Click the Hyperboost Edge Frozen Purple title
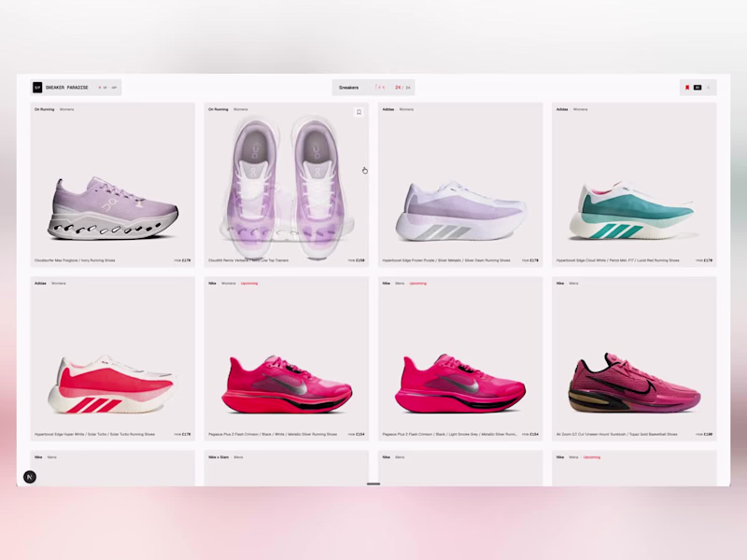Screen dimensions: 747x560 click(x=446, y=260)
